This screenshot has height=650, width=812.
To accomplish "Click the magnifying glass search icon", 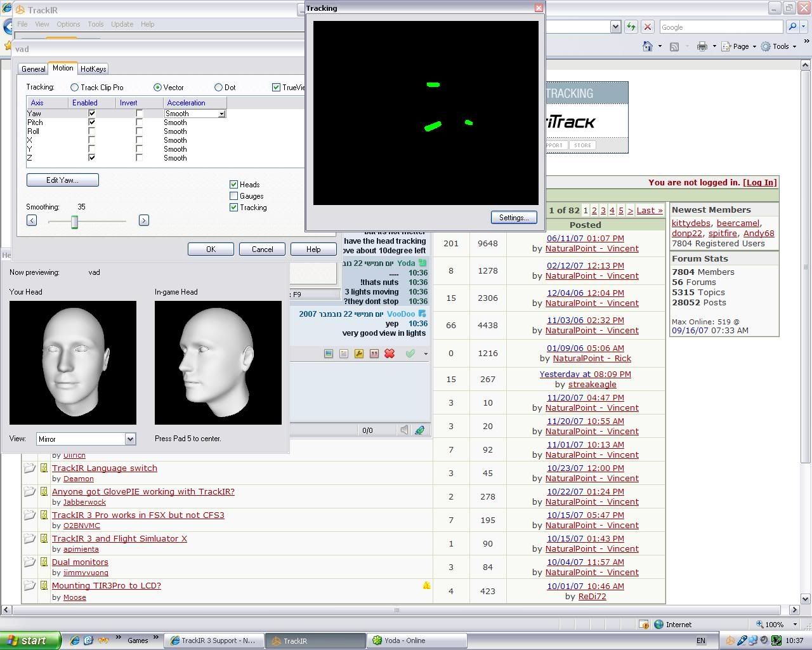I will (792, 27).
